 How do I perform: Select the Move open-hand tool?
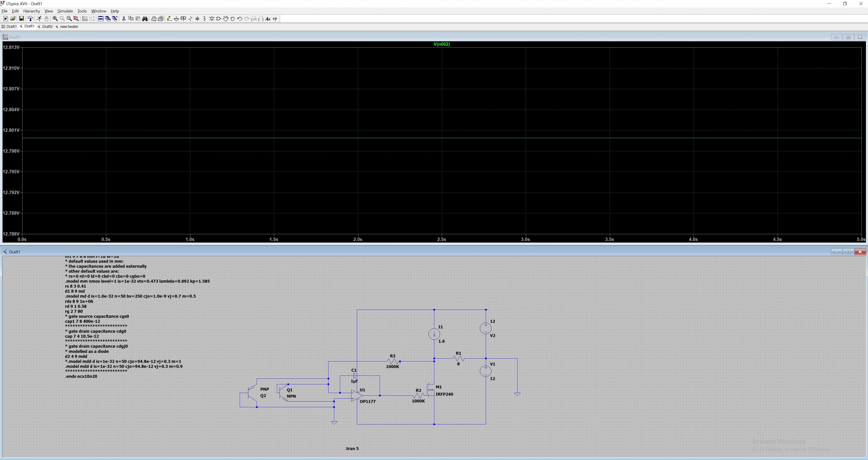coord(226,19)
